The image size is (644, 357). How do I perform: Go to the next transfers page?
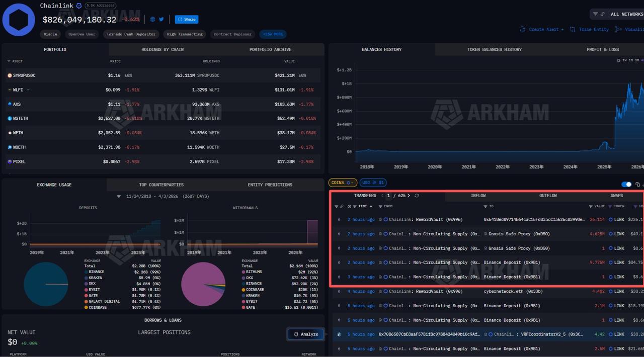pyautogui.click(x=409, y=196)
